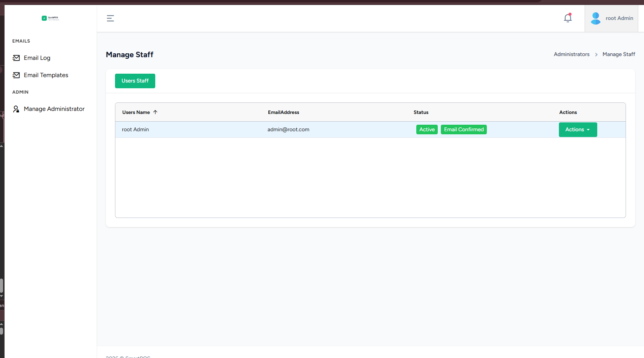This screenshot has height=358, width=644.
Task: Click the QuickPOS logo in the sidebar
Action: [50, 18]
